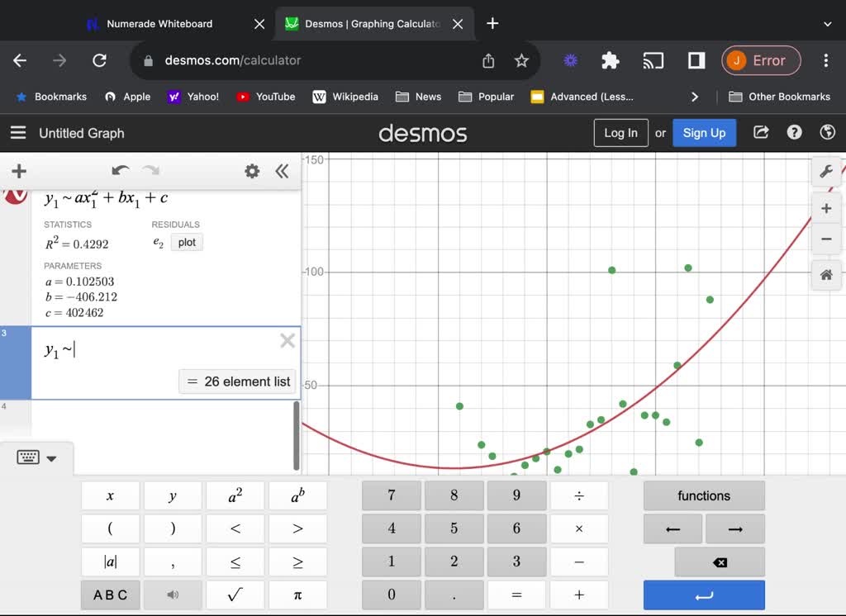Reset graph to default home view

tap(826, 275)
